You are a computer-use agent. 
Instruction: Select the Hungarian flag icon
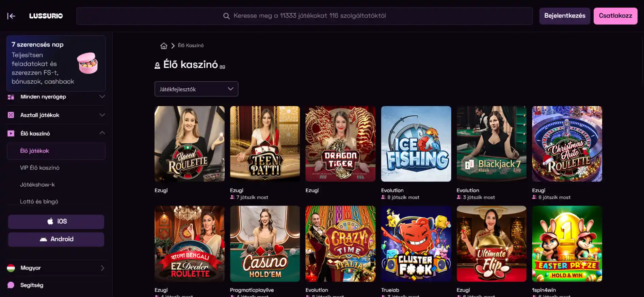[x=11, y=268]
